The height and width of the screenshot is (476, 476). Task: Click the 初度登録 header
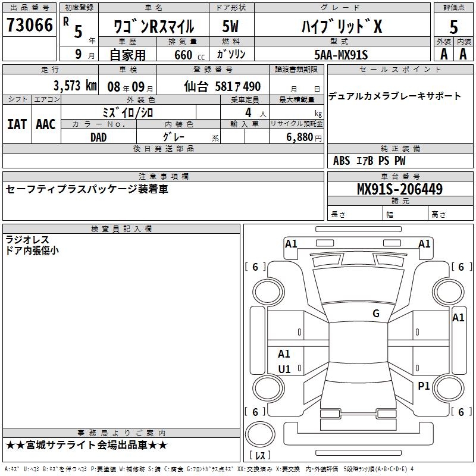(x=79, y=7)
